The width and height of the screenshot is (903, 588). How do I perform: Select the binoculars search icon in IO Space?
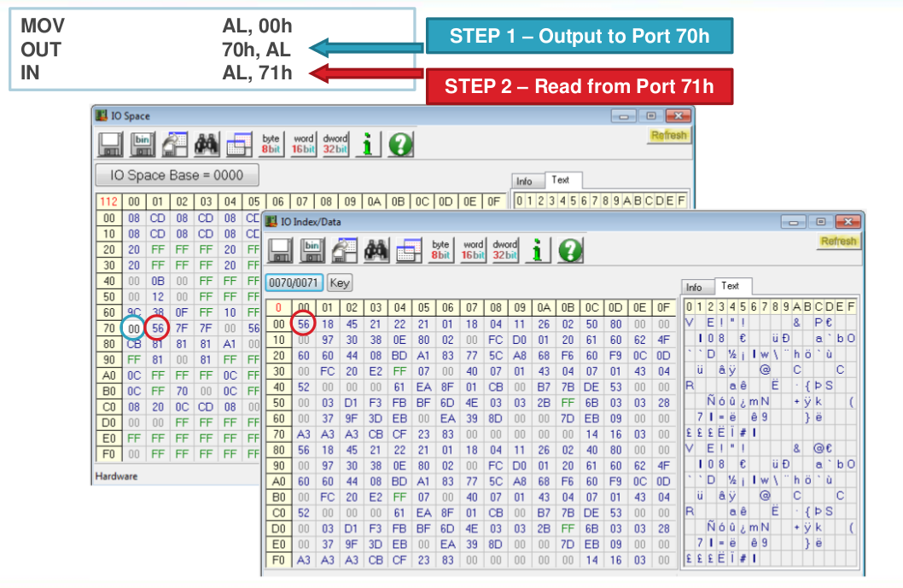[x=205, y=143]
